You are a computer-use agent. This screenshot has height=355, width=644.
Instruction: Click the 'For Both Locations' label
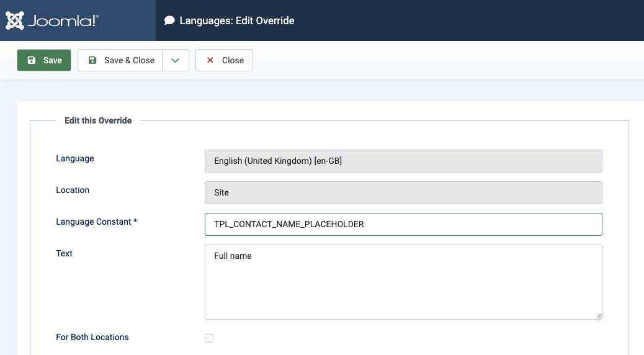[x=92, y=337]
